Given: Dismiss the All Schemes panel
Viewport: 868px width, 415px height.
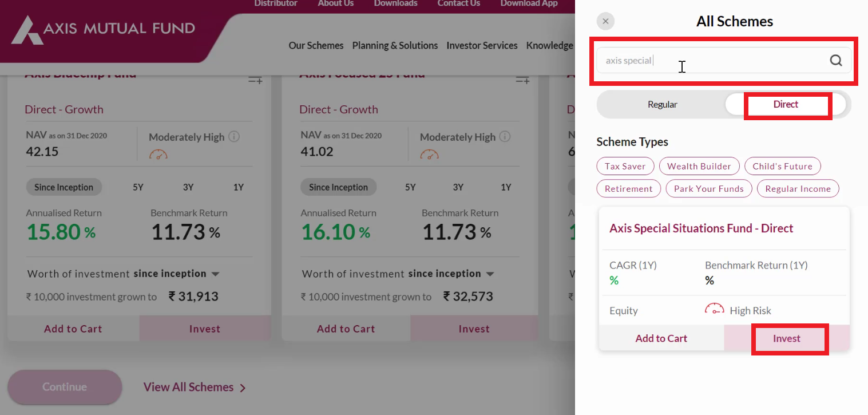Looking at the screenshot, I should [605, 21].
